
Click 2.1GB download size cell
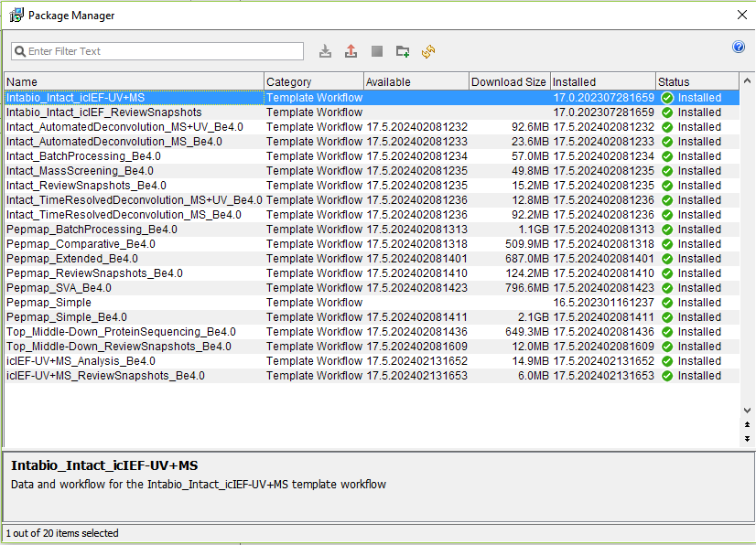(x=533, y=317)
